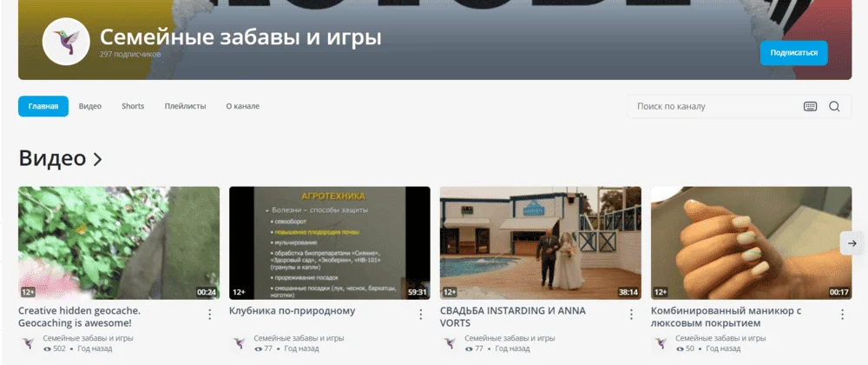Image resolution: width=868 pixels, height=365 pixels.
Task: Click the 50 views count
Action: coord(686,349)
